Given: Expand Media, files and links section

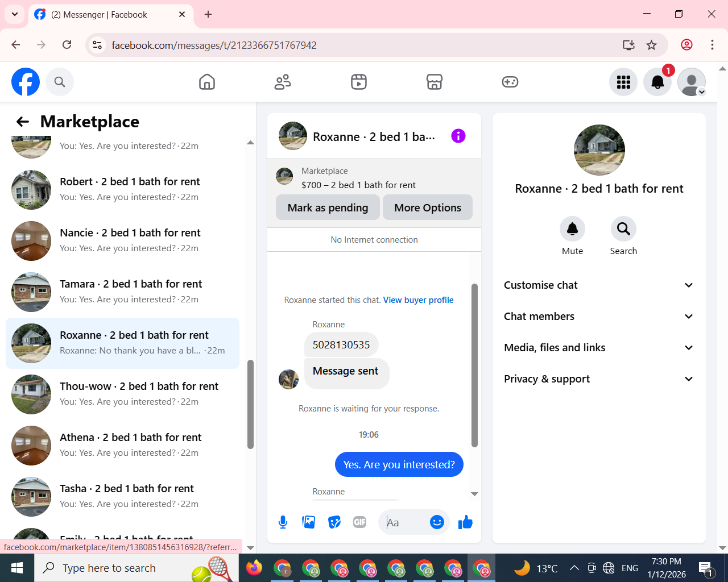Looking at the screenshot, I should pos(599,348).
